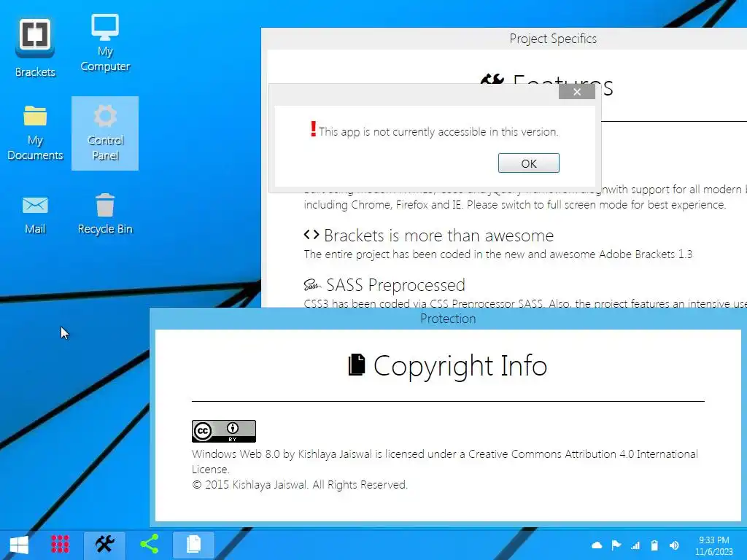Image resolution: width=747 pixels, height=560 pixels.
Task: Select the Control Panel desktop icon
Action: tap(105, 133)
